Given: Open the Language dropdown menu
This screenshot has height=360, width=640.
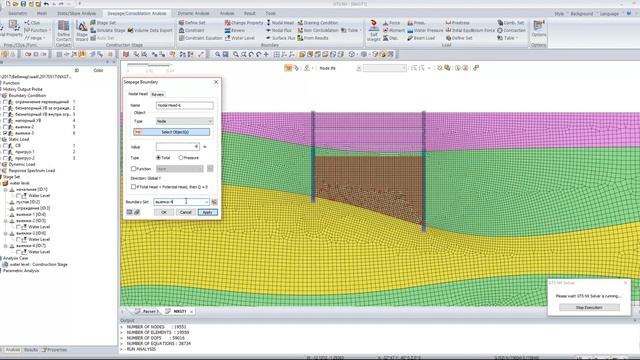Looking at the screenshot, I should click(611, 13).
